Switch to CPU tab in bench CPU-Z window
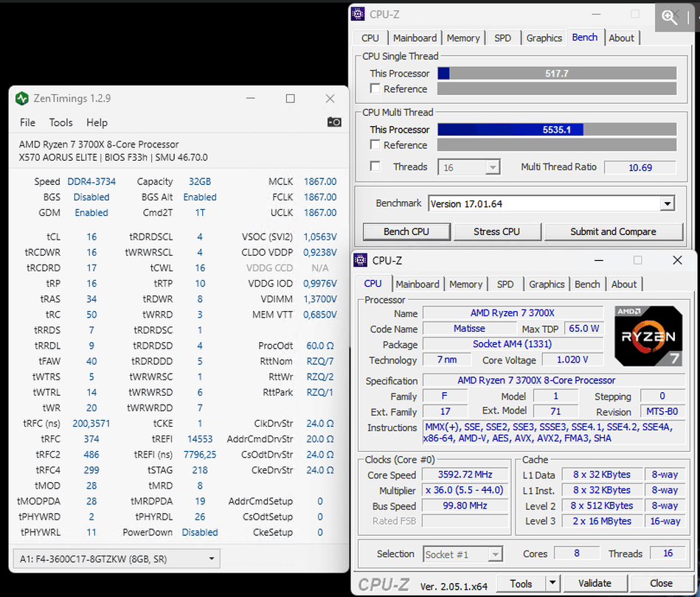The height and width of the screenshot is (597, 700). click(370, 38)
